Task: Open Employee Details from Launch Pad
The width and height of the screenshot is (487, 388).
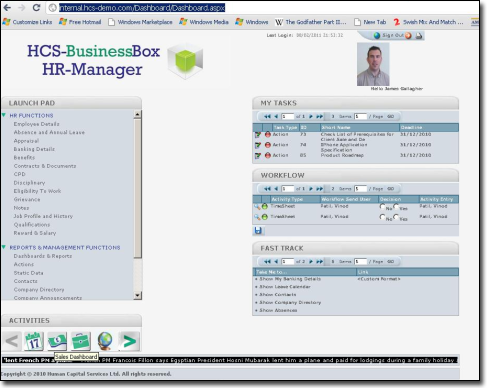Action: point(37,124)
